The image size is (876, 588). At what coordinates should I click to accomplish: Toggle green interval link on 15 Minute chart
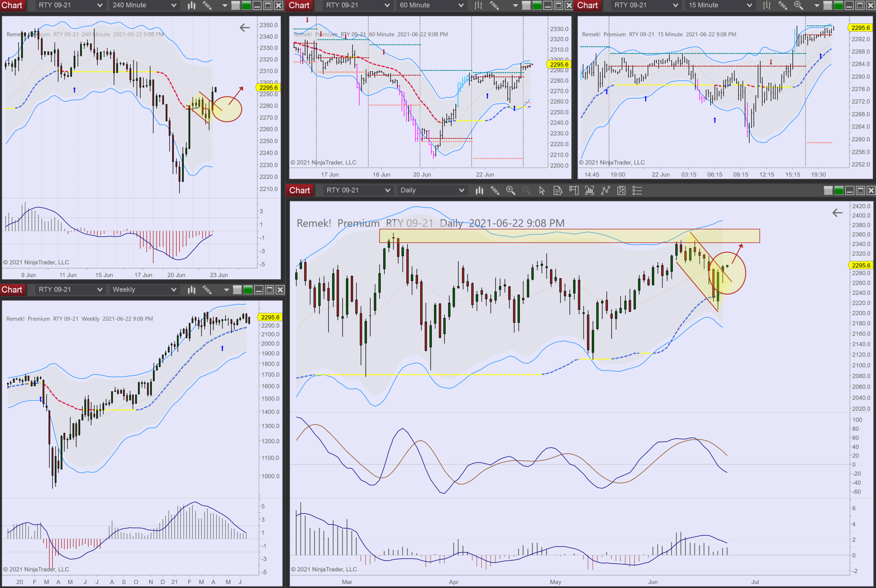[x=839, y=5]
